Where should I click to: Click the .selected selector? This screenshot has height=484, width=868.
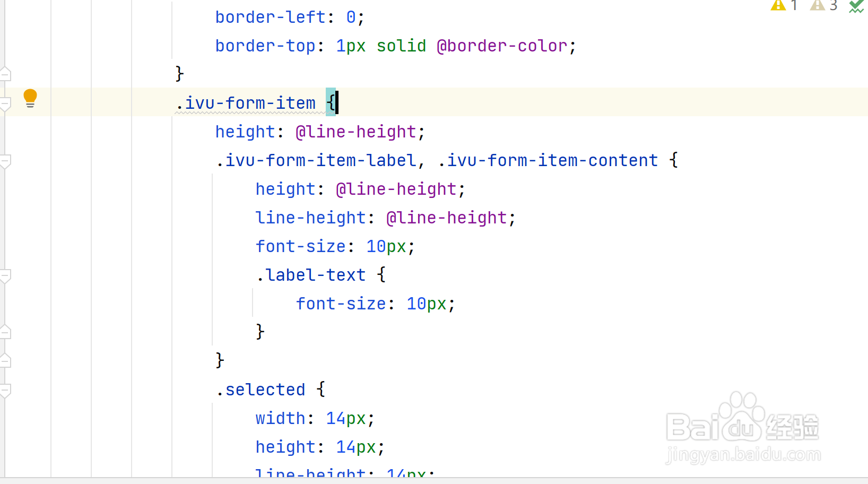tap(261, 390)
